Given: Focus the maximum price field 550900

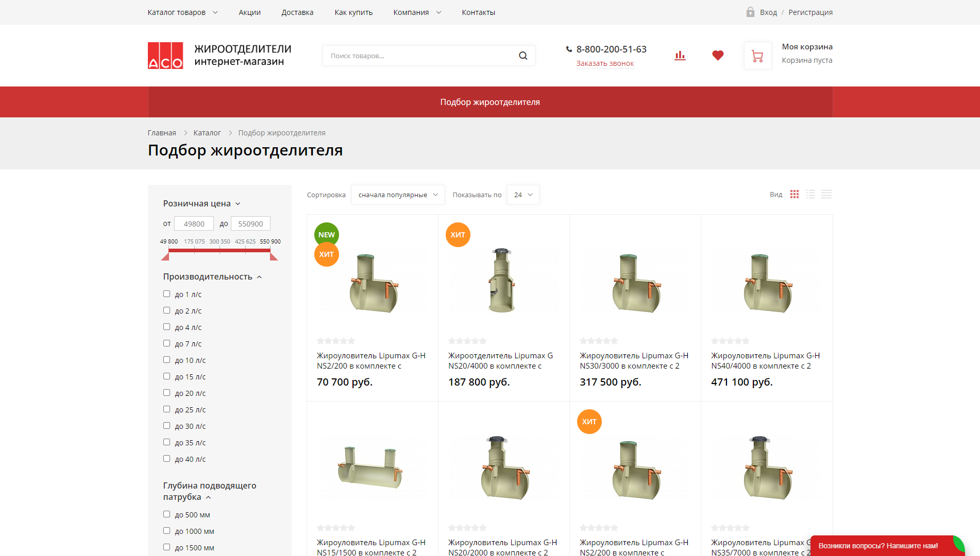Looking at the screenshot, I should [x=250, y=223].
